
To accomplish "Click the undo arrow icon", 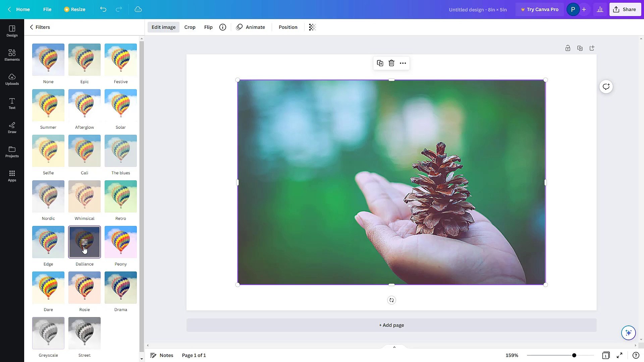I will [x=103, y=9].
